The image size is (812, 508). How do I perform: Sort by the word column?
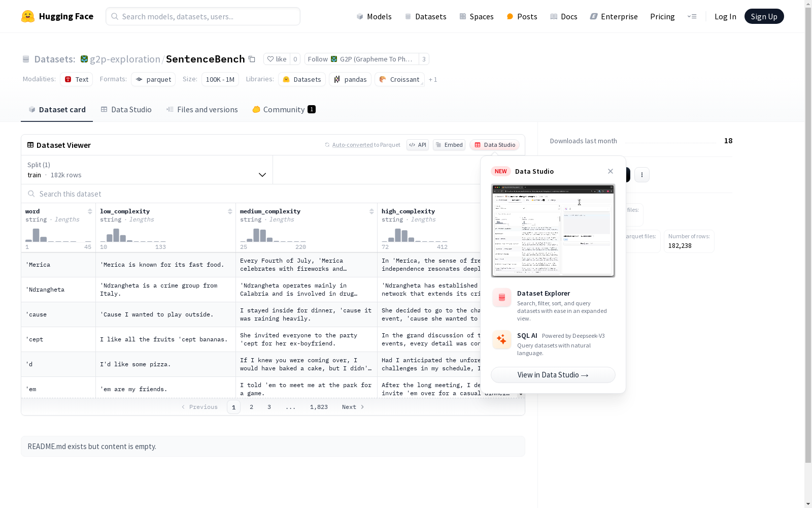90,211
